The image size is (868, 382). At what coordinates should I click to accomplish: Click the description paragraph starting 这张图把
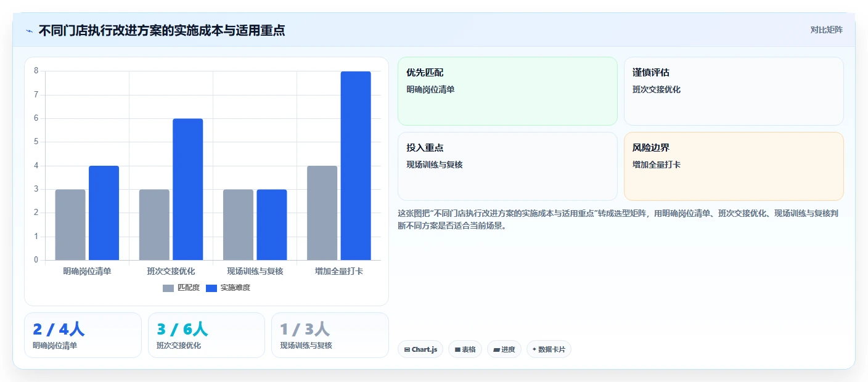click(618, 219)
